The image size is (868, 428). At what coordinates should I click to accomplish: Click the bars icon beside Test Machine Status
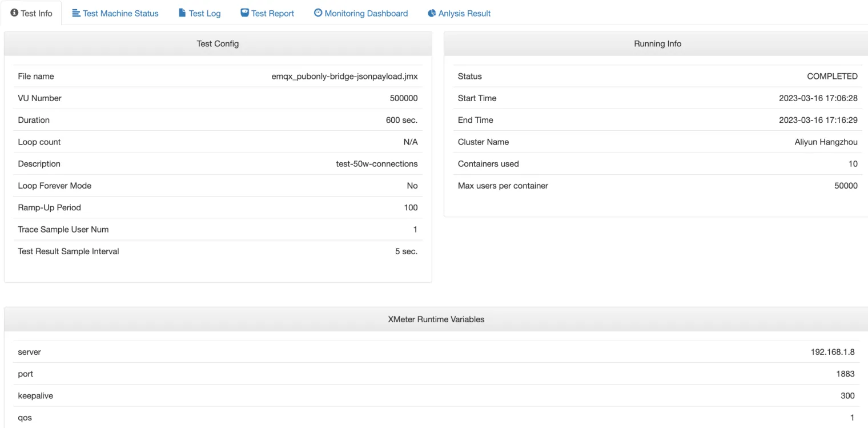(76, 13)
